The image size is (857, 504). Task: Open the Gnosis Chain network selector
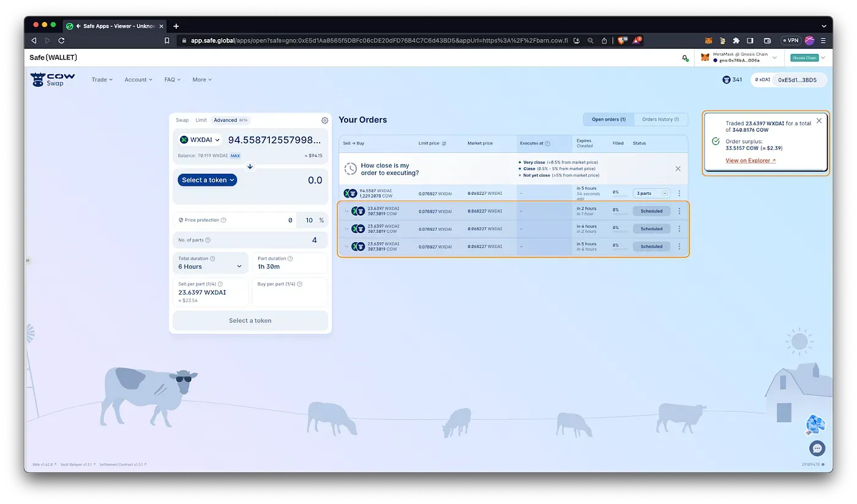(x=808, y=57)
